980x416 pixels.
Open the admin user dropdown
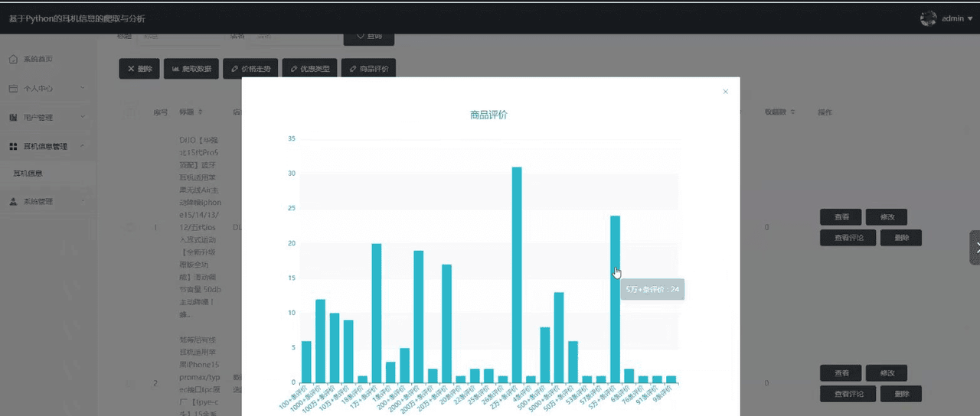957,18
